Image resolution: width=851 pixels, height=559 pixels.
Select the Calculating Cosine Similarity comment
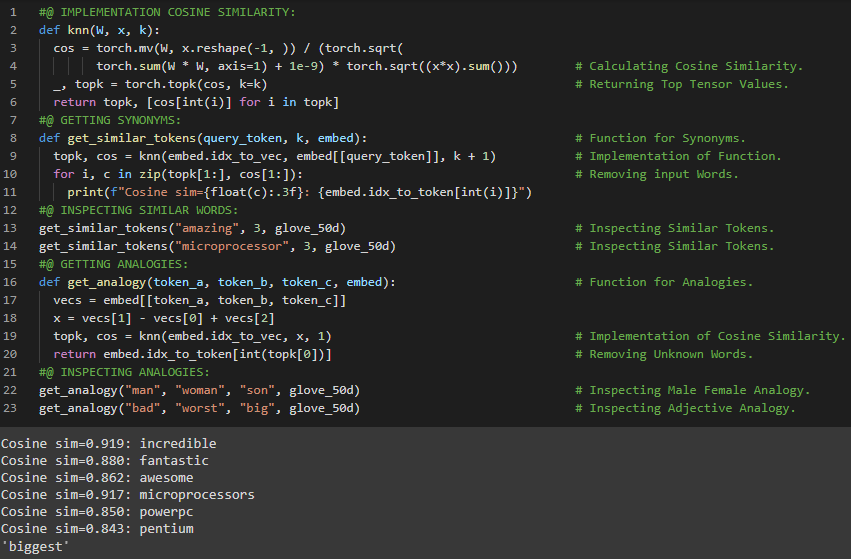click(x=695, y=66)
